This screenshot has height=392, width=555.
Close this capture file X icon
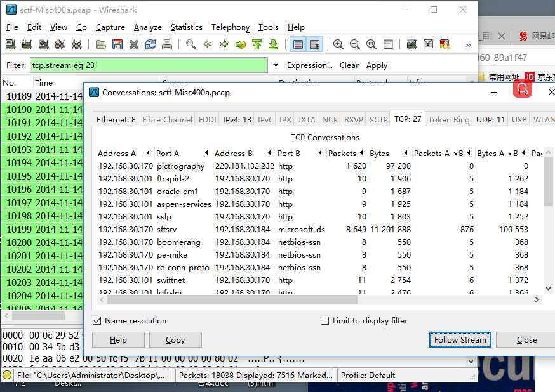click(134, 44)
